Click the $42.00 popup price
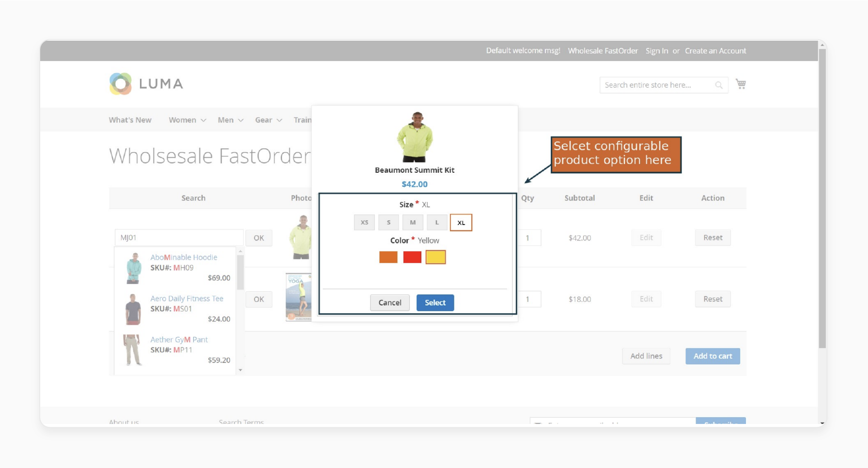Viewport: 868px width, 468px height. tap(415, 184)
